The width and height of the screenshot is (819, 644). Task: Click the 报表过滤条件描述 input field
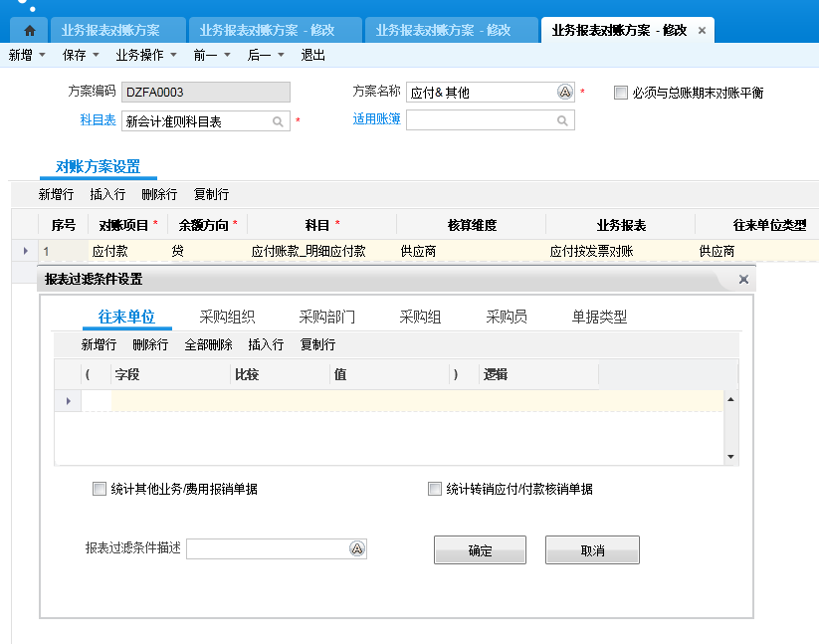coord(267,549)
